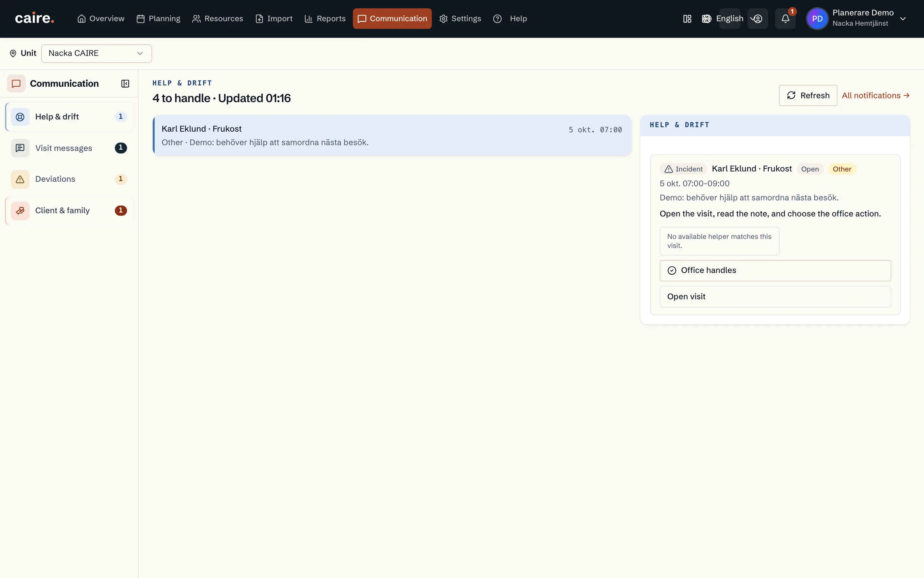Select the Karl Eklund · Frukost list row
This screenshot has width=924, height=578.
click(x=392, y=136)
